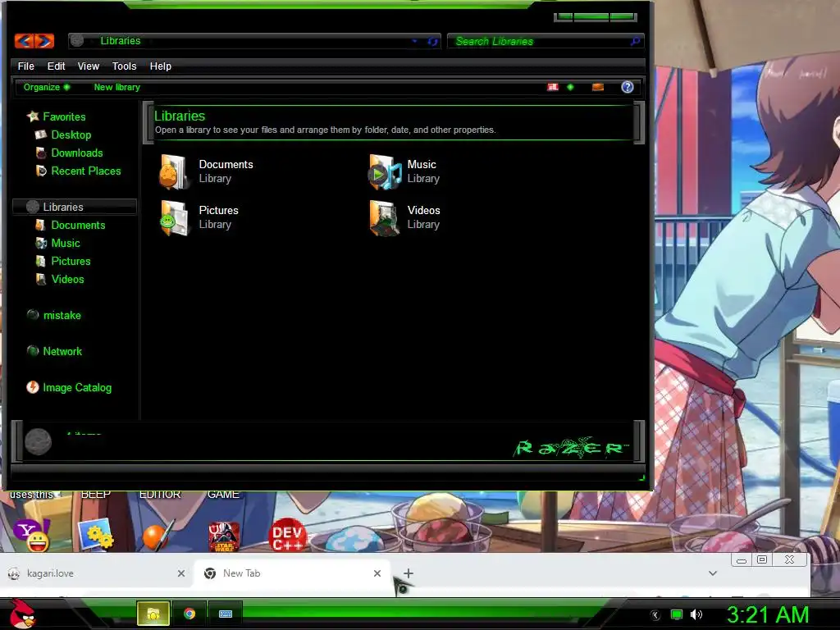The height and width of the screenshot is (630, 840).
Task: Open the Tools menu
Action: 125,66
